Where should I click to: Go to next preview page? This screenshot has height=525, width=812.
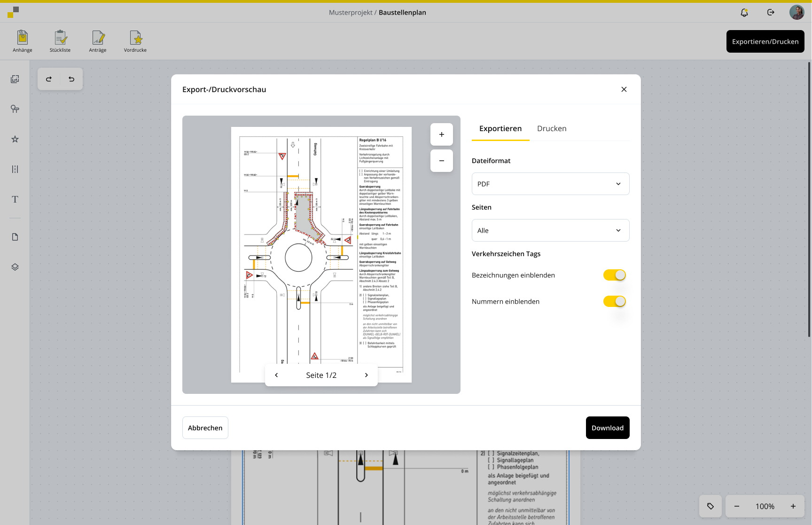point(367,375)
